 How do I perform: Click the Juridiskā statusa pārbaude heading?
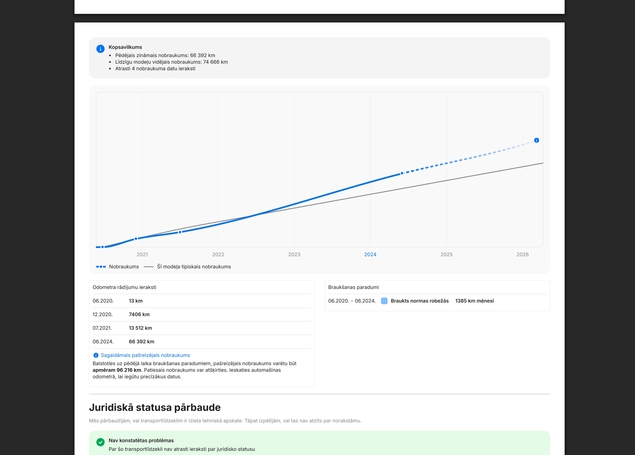click(x=155, y=407)
